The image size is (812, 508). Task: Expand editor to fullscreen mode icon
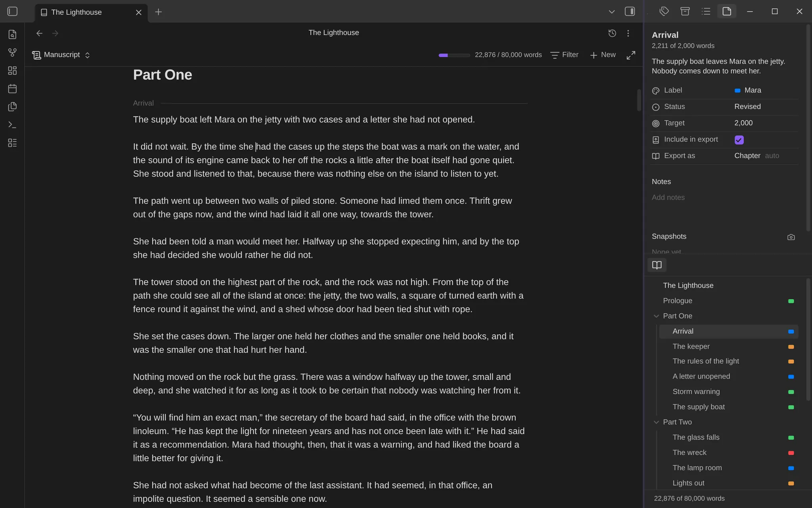click(631, 55)
